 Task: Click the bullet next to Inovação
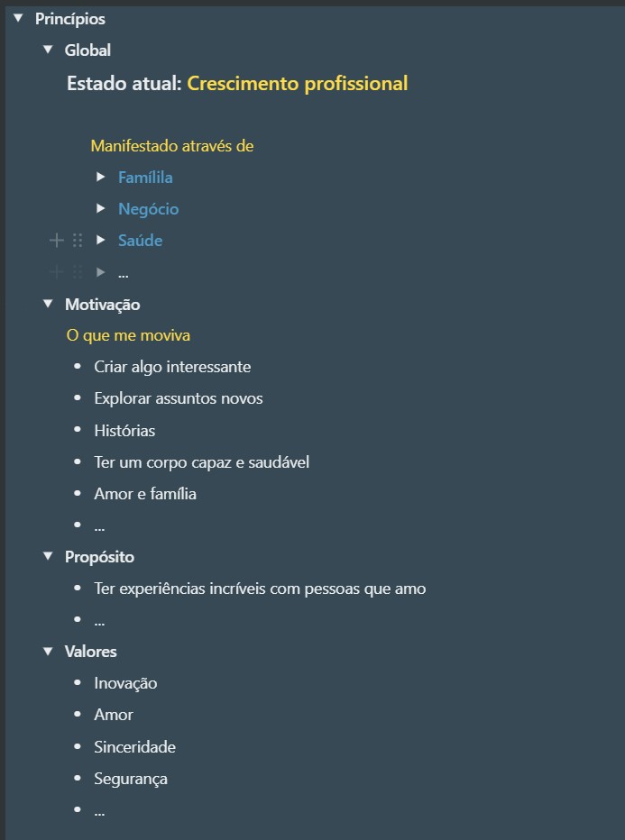pyautogui.click(x=78, y=682)
